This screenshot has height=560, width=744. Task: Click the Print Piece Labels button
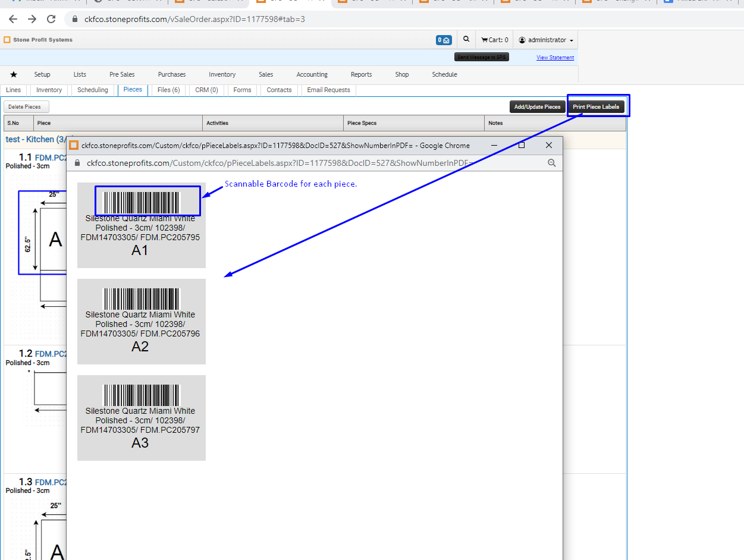click(x=596, y=107)
